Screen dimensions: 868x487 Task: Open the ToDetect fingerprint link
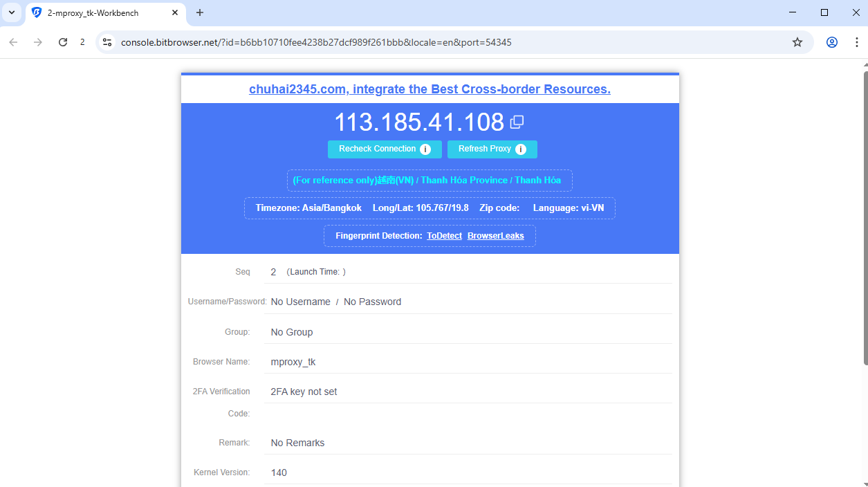[444, 236]
